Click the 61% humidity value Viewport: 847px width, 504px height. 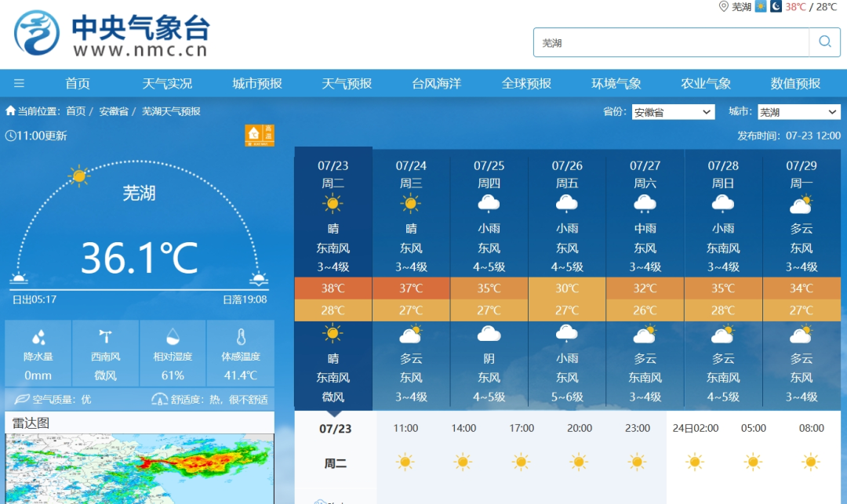[x=173, y=375]
